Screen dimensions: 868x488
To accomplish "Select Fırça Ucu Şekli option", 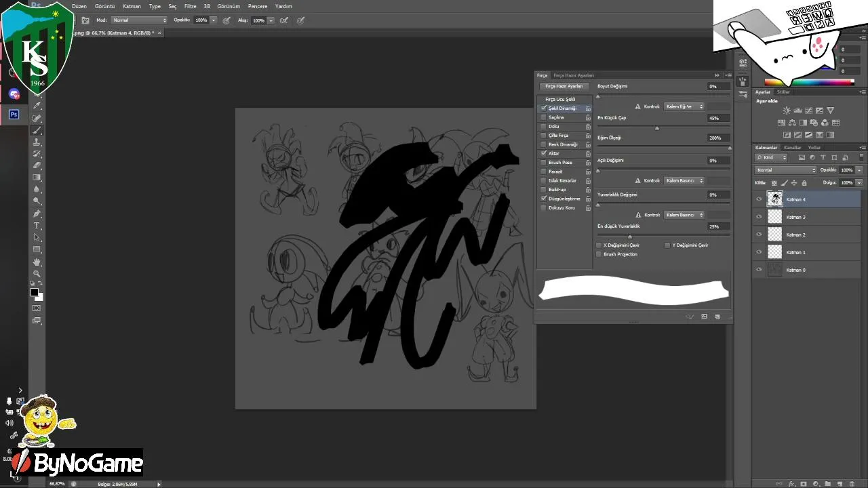I will (x=560, y=99).
